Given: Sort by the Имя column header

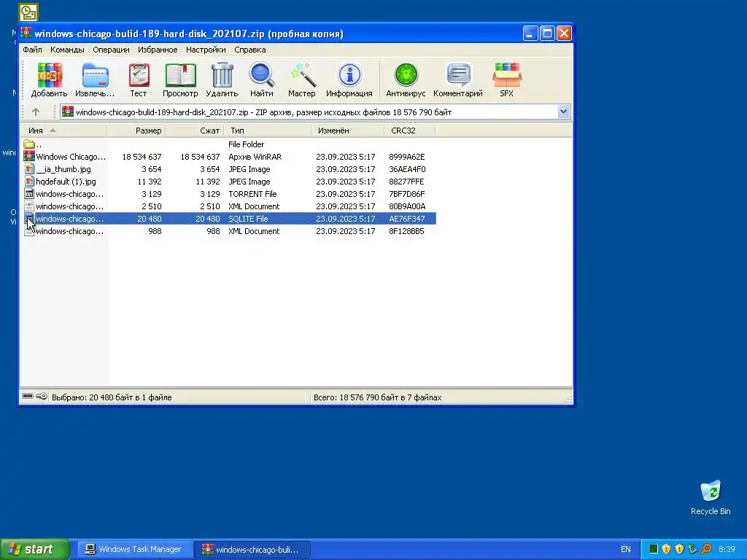Looking at the screenshot, I should point(63,131).
